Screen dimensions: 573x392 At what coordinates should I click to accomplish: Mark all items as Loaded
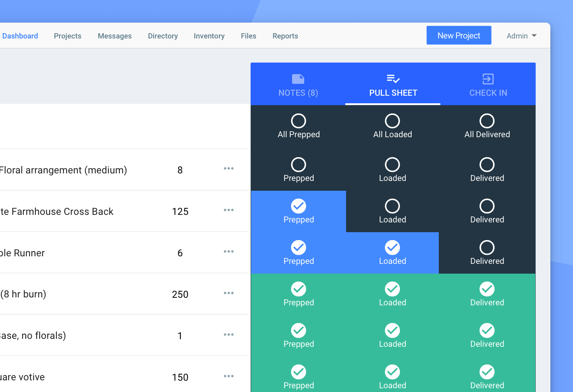click(392, 121)
